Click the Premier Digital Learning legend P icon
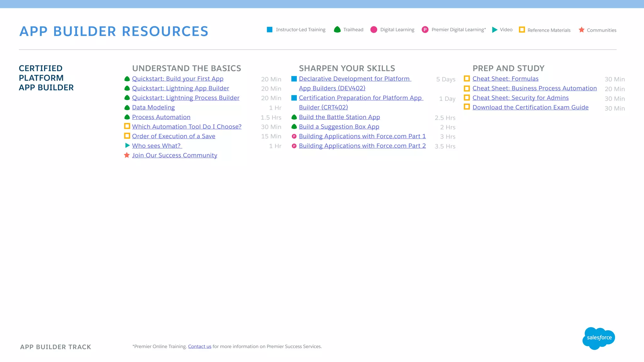The height and width of the screenshot is (362, 644). pos(425,30)
